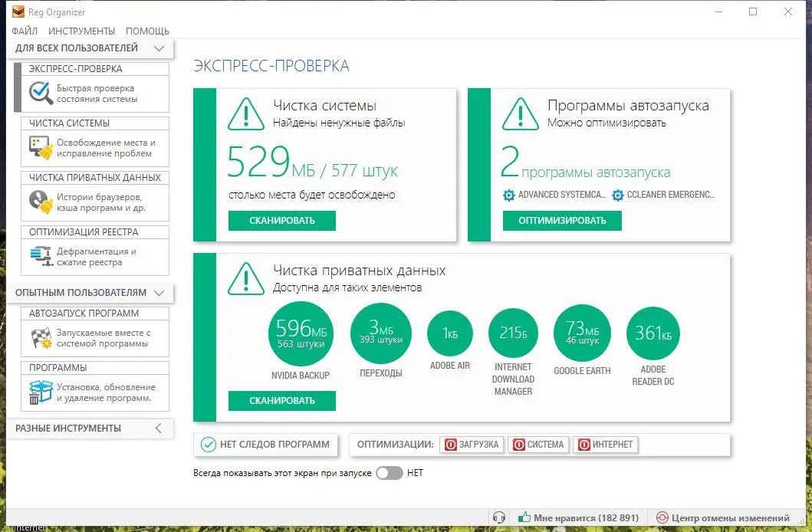Screen dimensions: 812x532
Task: Click gear icon beside ADVANCED SYSTEMCA...
Action: point(509,195)
